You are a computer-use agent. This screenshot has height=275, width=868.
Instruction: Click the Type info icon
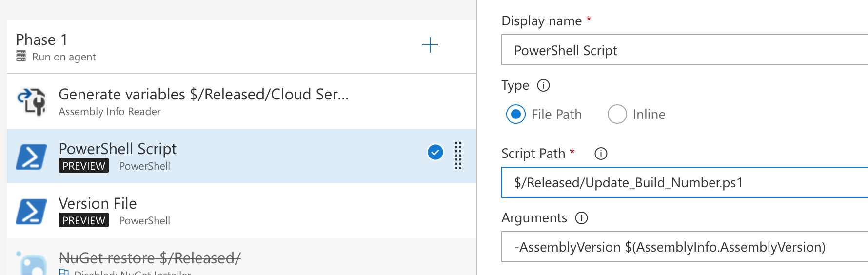click(543, 86)
